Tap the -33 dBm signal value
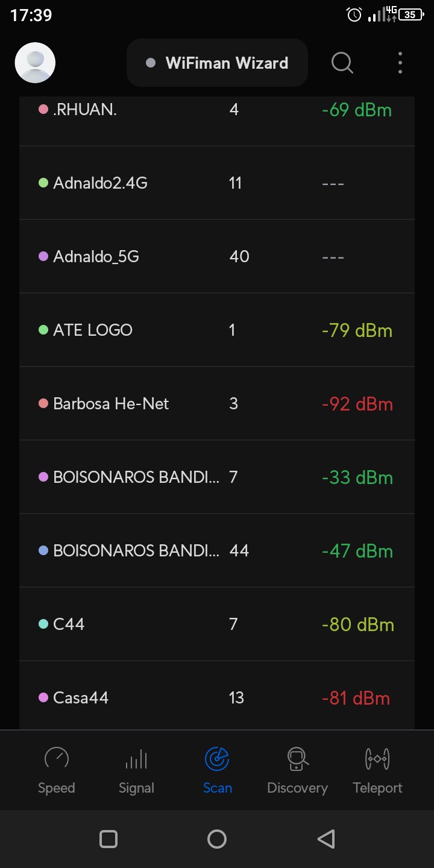The height and width of the screenshot is (868, 434). click(x=357, y=477)
